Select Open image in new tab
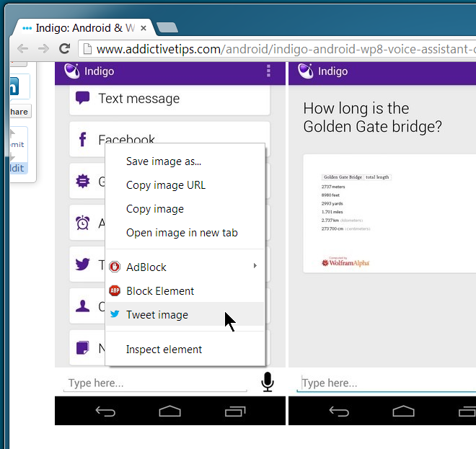This screenshot has height=449, width=476. coord(185,233)
